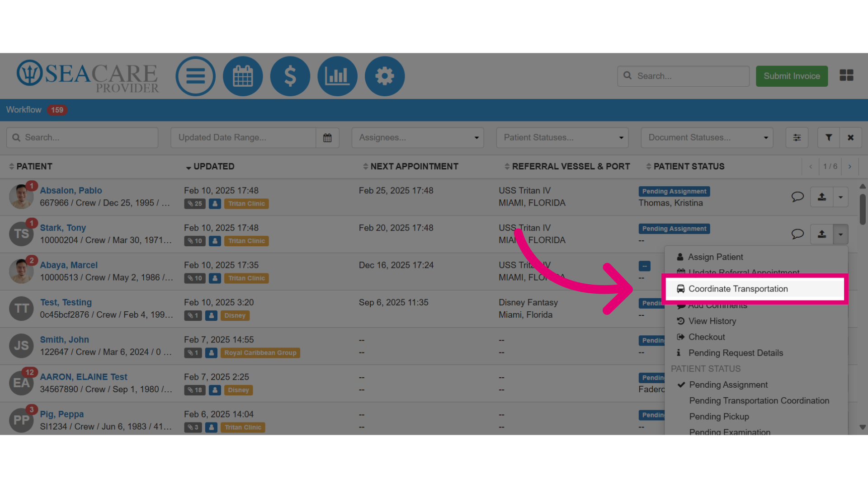
Task: Open the dollar billing icon
Action: tap(290, 76)
